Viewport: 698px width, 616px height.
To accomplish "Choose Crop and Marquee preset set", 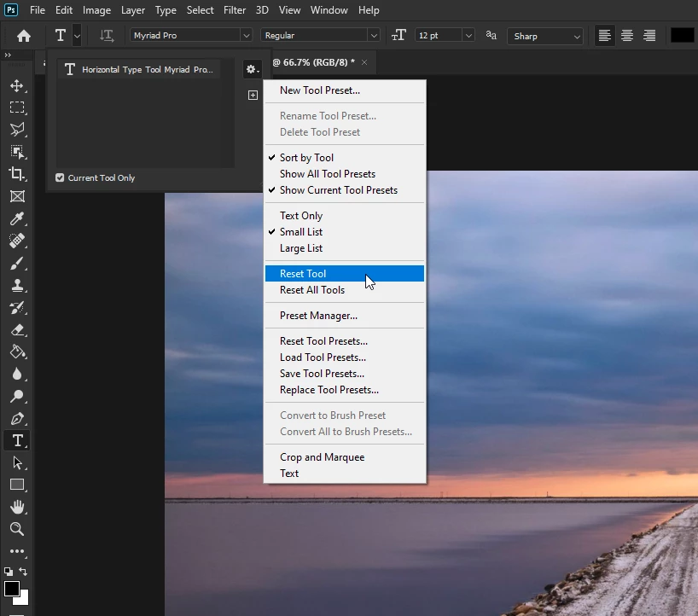I will tap(345, 457).
